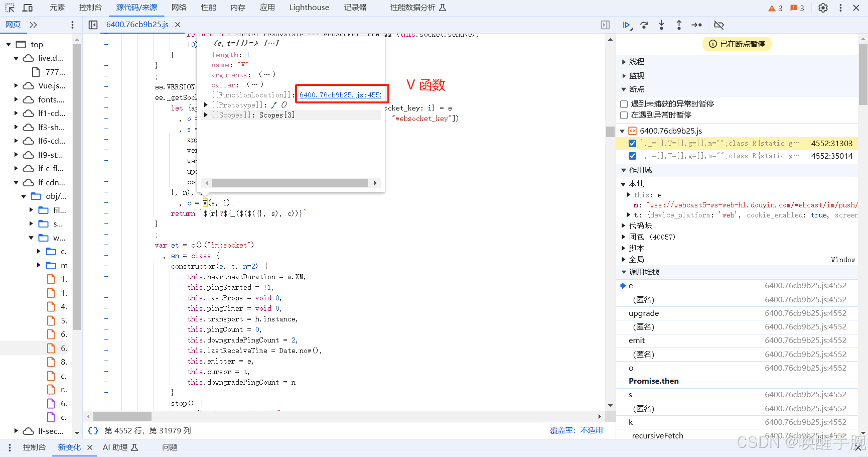Screen dimensions: 868x457
Task: Open the 性能数据分析 panel tab
Action: (418, 8)
